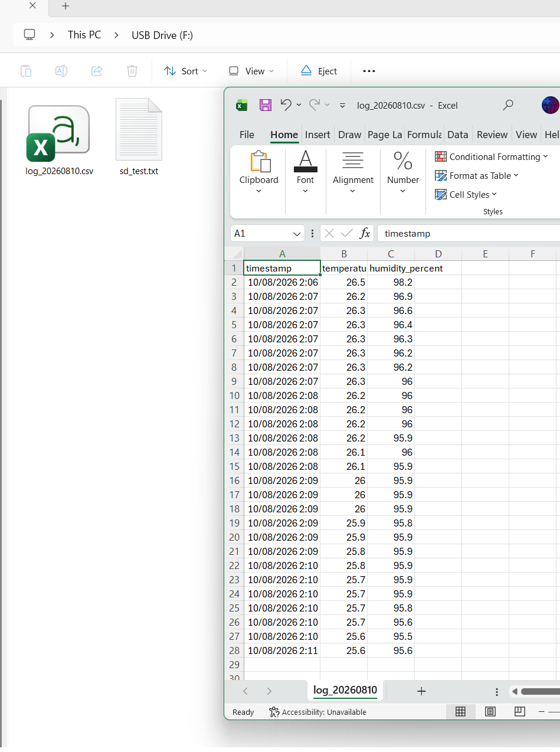This screenshot has height=752, width=560.
Task: Open Conditional Formatting menu
Action: pos(492,156)
